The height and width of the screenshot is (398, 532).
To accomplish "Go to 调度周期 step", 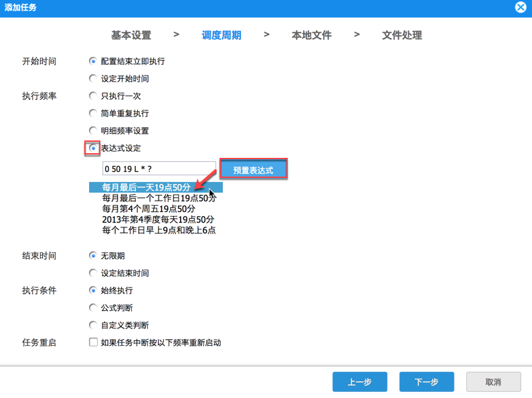I will tap(221, 35).
